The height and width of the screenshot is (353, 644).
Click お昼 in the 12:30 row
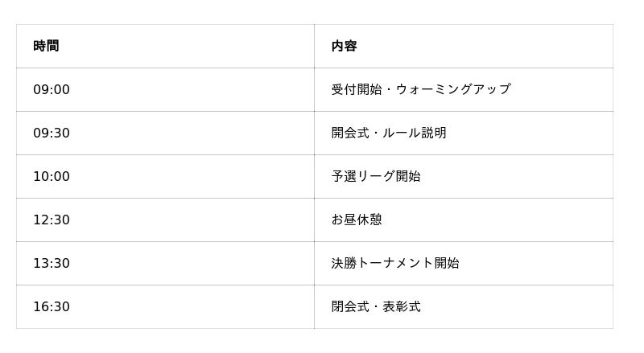click(344, 220)
